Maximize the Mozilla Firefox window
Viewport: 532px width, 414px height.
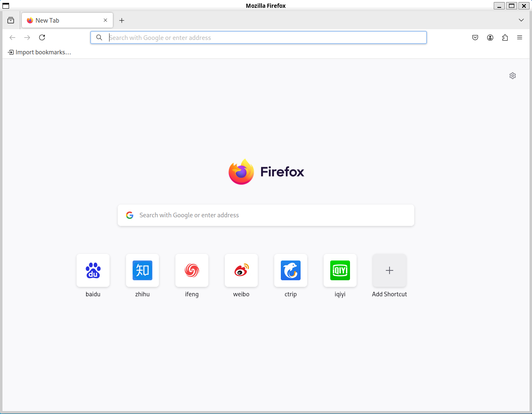(511, 6)
